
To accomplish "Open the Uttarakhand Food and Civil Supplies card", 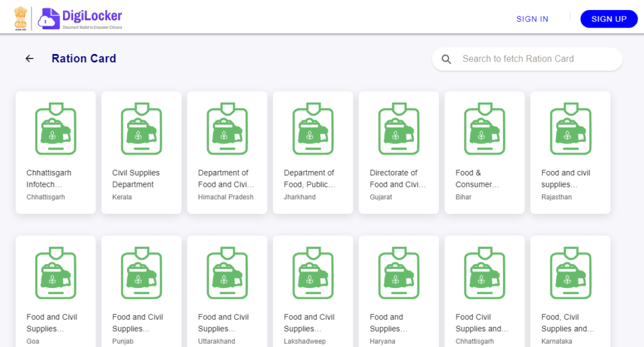I will 227,292.
